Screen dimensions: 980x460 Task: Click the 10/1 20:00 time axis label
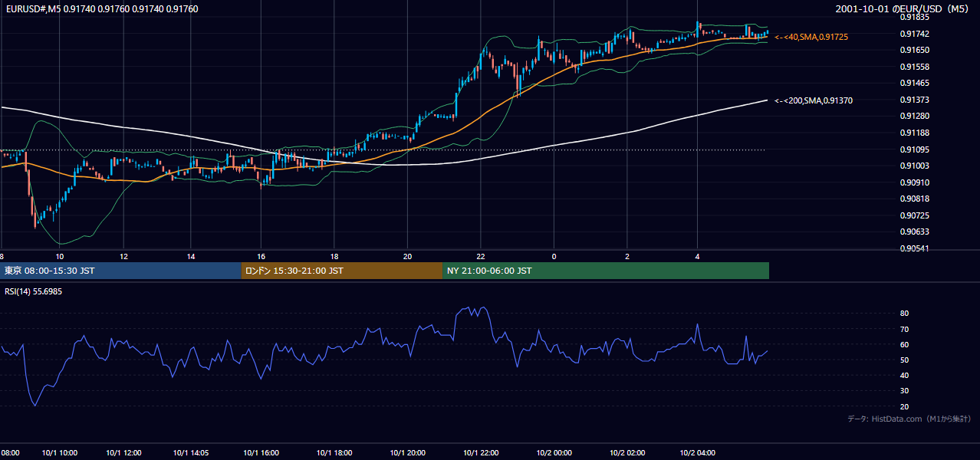pos(407,452)
